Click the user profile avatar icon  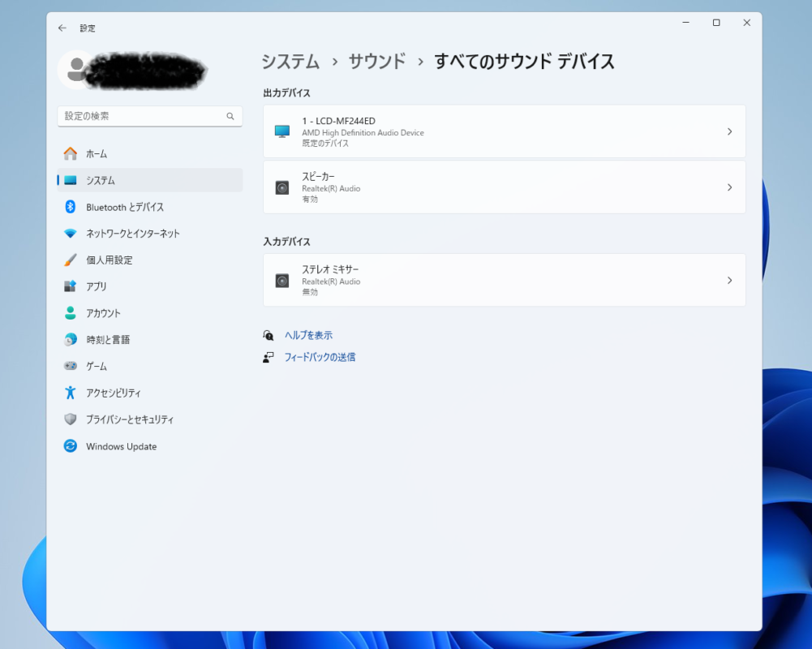tap(76, 70)
